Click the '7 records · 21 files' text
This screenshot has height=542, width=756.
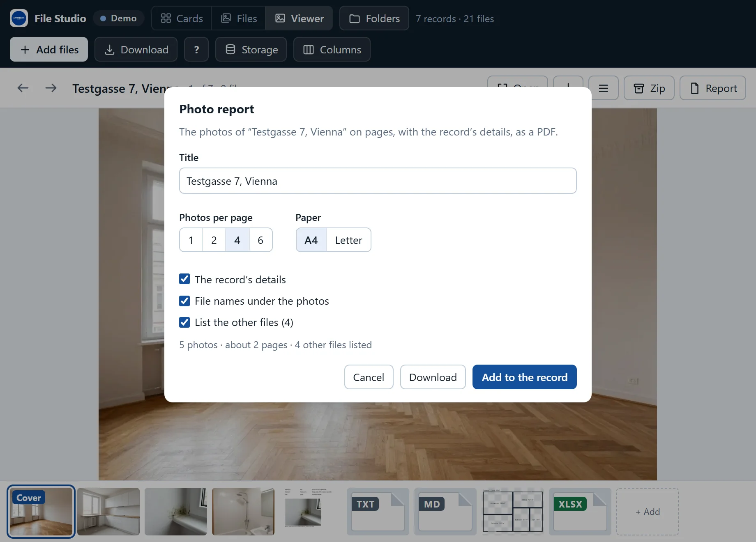click(455, 19)
